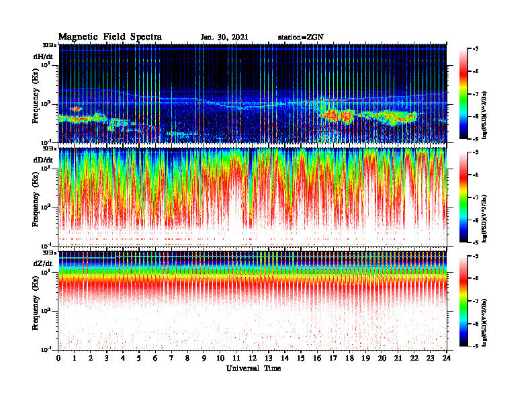This screenshot has width=532, height=411.
Task: Click the 'dH/dt' panel label
Action: (x=43, y=56)
